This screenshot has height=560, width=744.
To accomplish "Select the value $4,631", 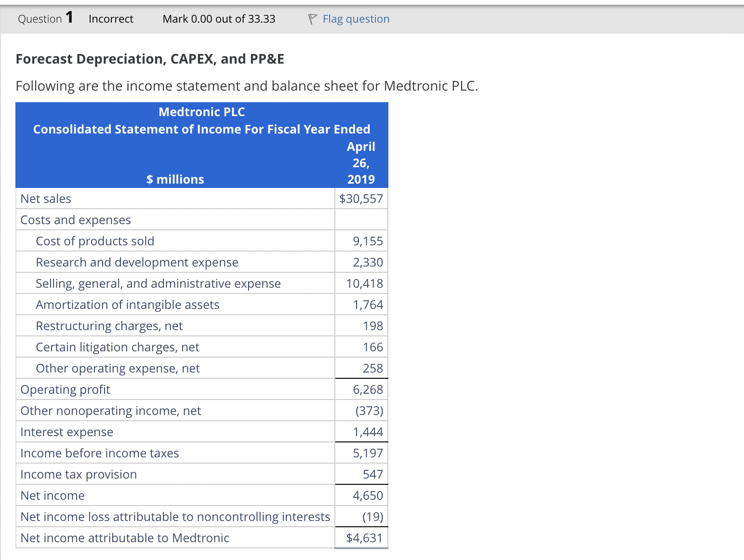I will pyautogui.click(x=364, y=538).
